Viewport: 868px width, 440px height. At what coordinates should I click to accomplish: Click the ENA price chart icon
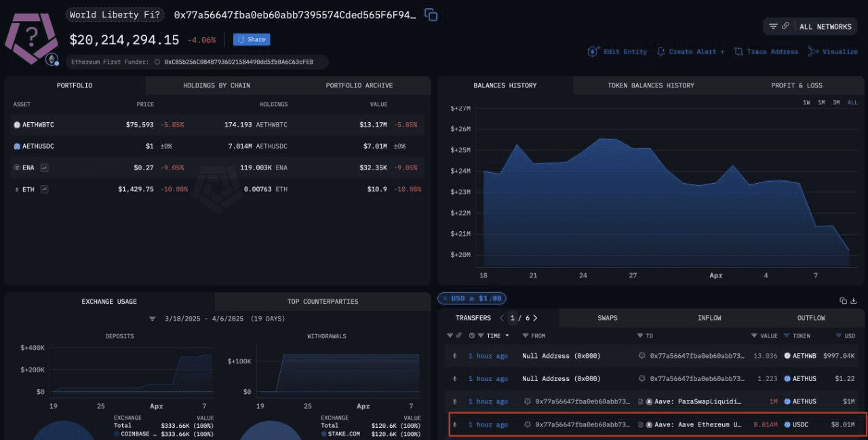click(44, 167)
